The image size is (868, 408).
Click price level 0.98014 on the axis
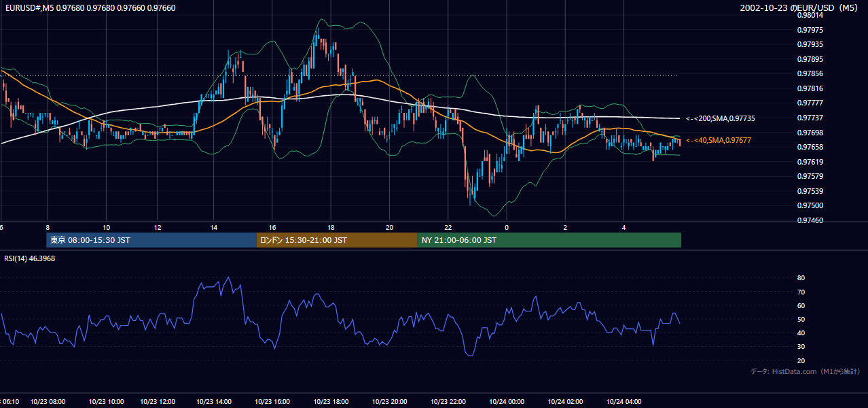click(x=810, y=16)
